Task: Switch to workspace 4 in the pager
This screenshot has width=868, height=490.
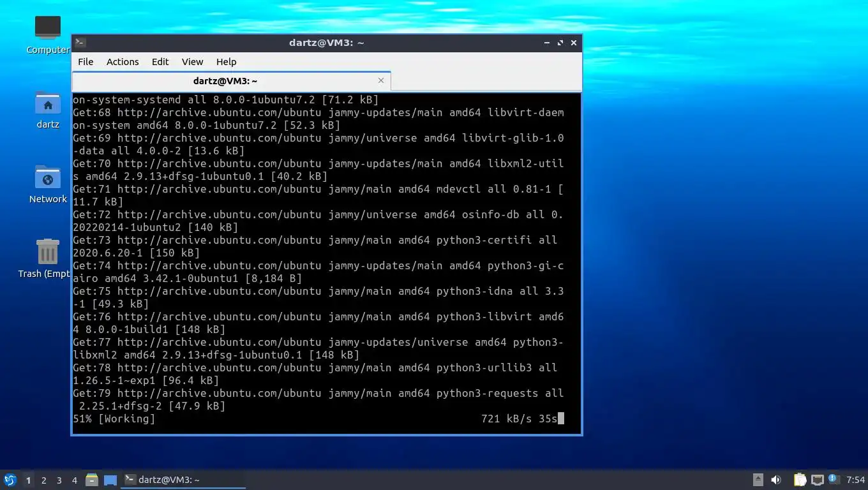Action: point(74,480)
